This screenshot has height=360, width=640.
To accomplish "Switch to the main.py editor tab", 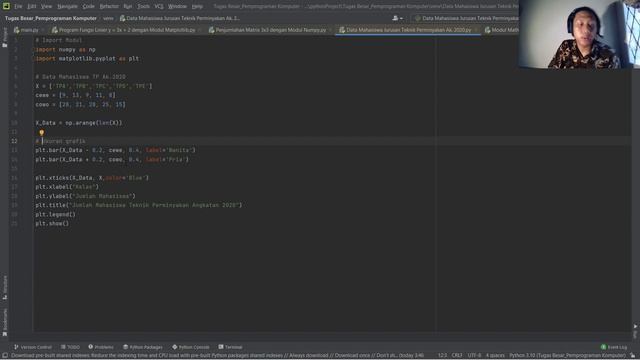I will pos(27,30).
